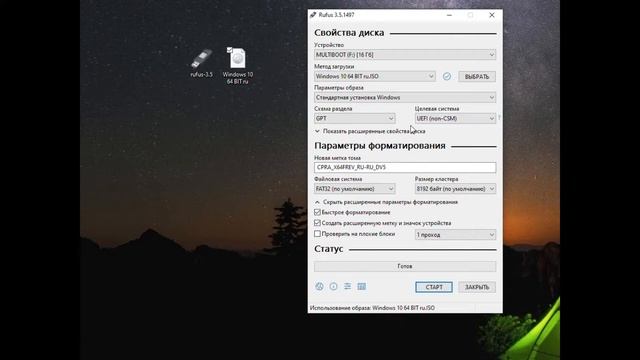This screenshot has height=360, width=640.
Task: Open the Параметры образа dropdown
Action: (x=405, y=98)
